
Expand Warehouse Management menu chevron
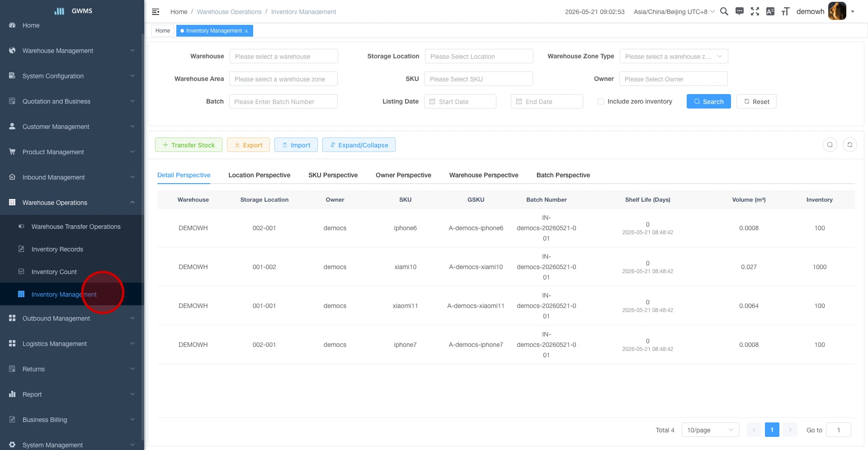(x=132, y=51)
